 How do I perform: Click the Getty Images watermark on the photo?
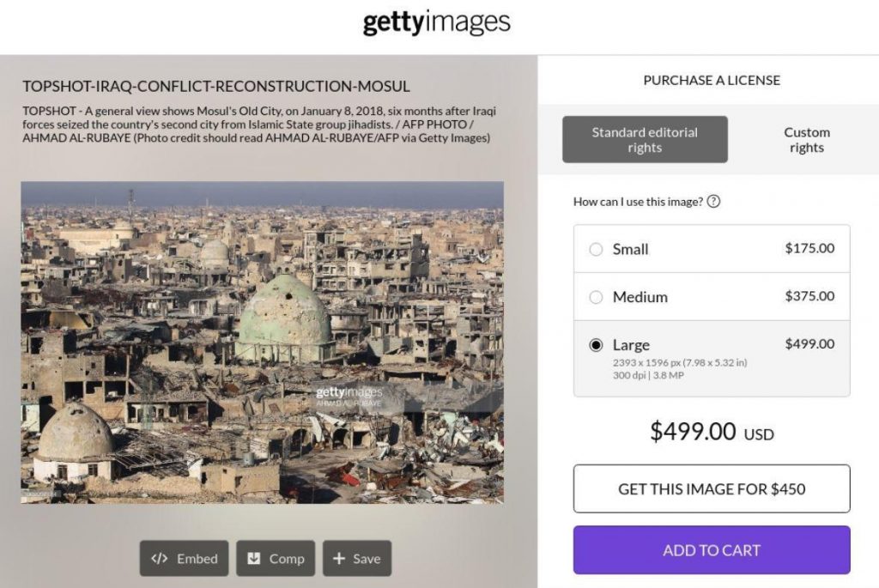[348, 395]
